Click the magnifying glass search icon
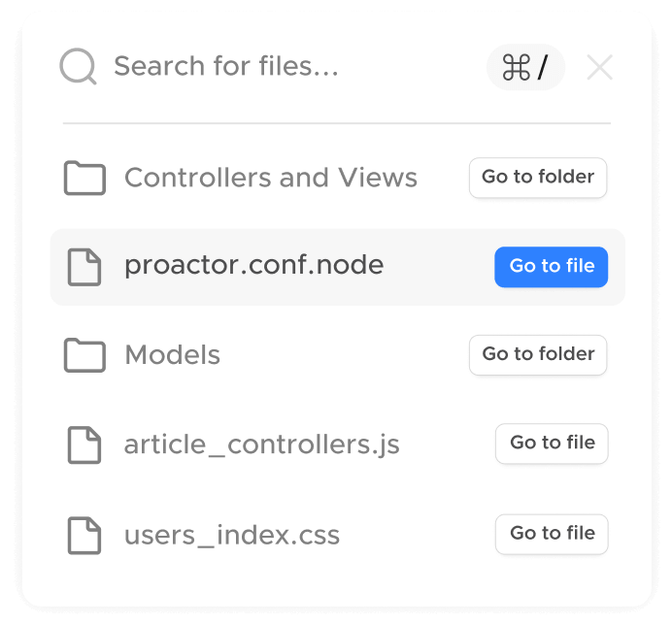This screenshot has width=672, height=625. (78, 67)
